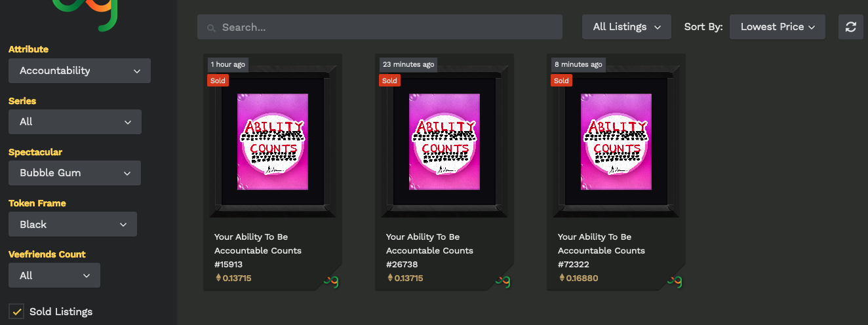Click the logo badge on card #72322

coord(675,280)
